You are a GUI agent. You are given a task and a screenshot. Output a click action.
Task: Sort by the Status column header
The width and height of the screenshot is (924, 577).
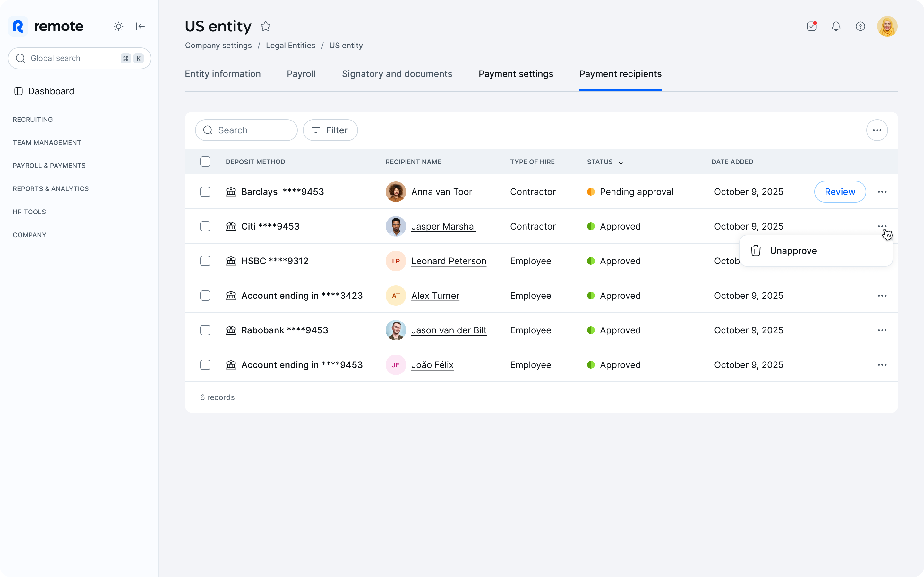tap(605, 162)
